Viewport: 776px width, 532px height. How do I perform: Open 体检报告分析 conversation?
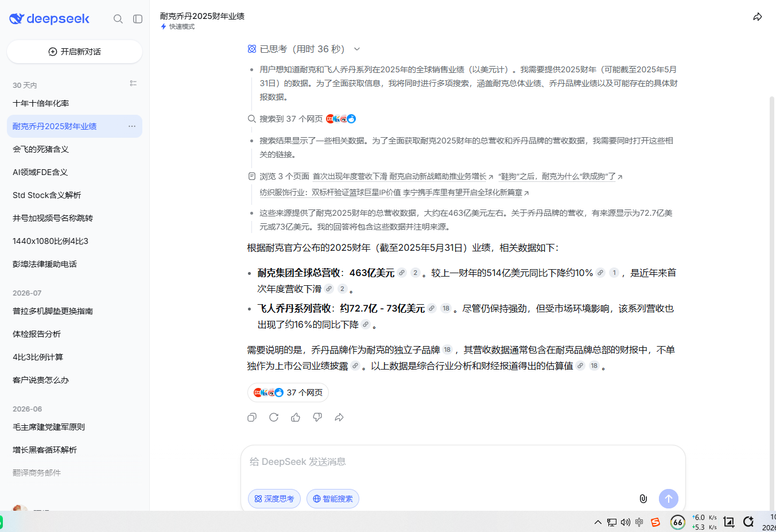click(75, 334)
